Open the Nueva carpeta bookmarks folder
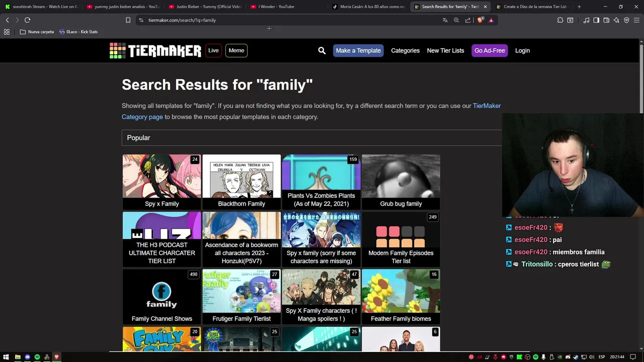The image size is (644, 362). (37, 32)
